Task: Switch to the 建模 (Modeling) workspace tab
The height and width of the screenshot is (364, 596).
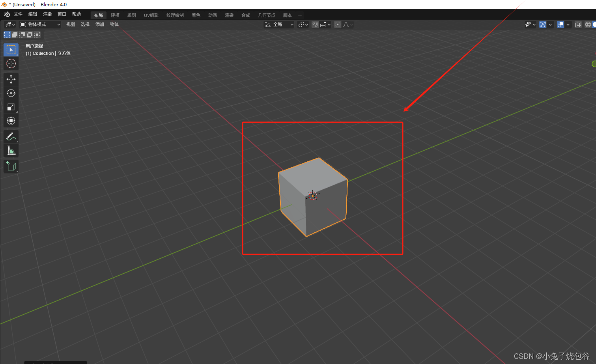Action: (115, 15)
